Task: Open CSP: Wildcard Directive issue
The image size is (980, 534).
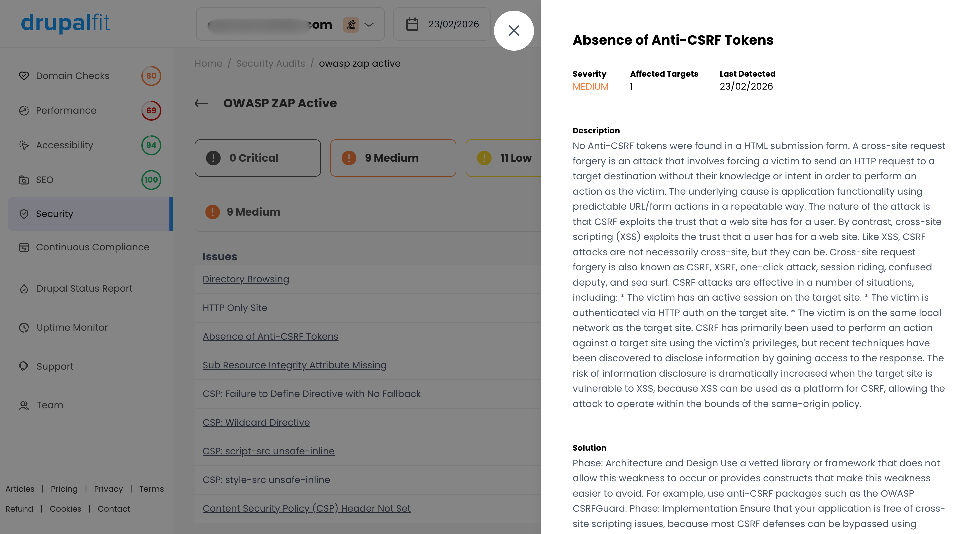Action: (256, 422)
